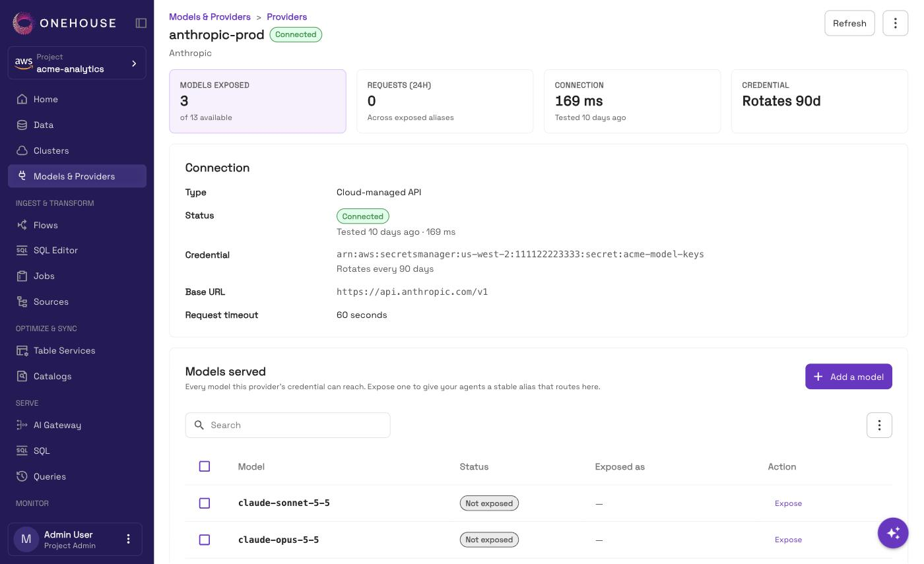Click the AWS project logo icon
Viewport: 924px width, 564px height.
pos(24,63)
